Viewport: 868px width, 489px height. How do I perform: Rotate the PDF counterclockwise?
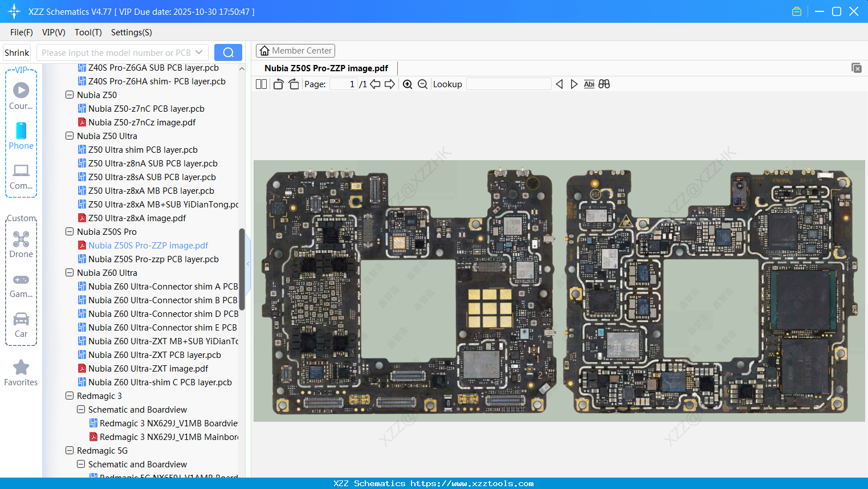278,84
